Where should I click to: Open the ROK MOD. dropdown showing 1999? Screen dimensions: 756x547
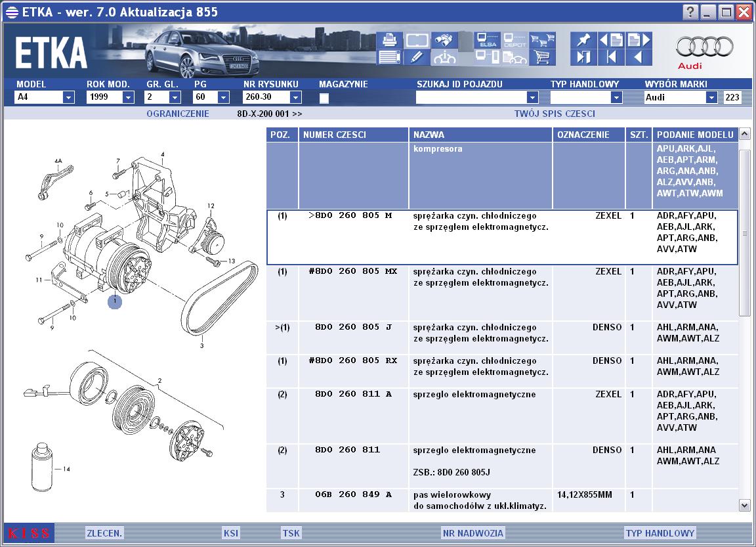[x=128, y=97]
